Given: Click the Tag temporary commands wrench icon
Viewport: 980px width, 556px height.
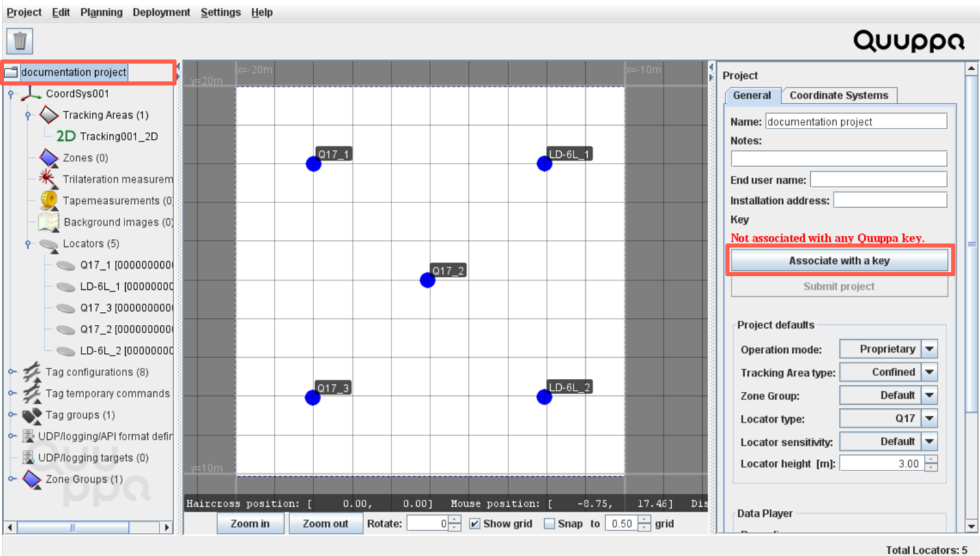Looking at the screenshot, I should coord(31,393).
